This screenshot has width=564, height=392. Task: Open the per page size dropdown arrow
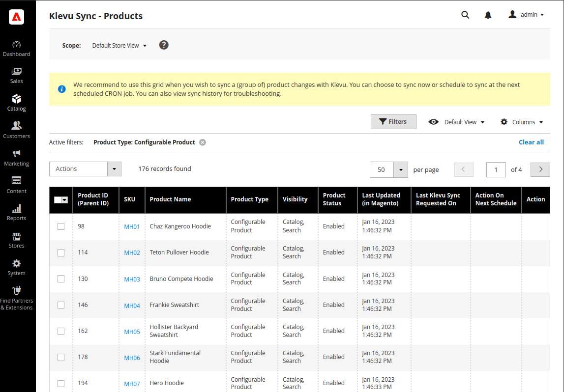click(400, 169)
